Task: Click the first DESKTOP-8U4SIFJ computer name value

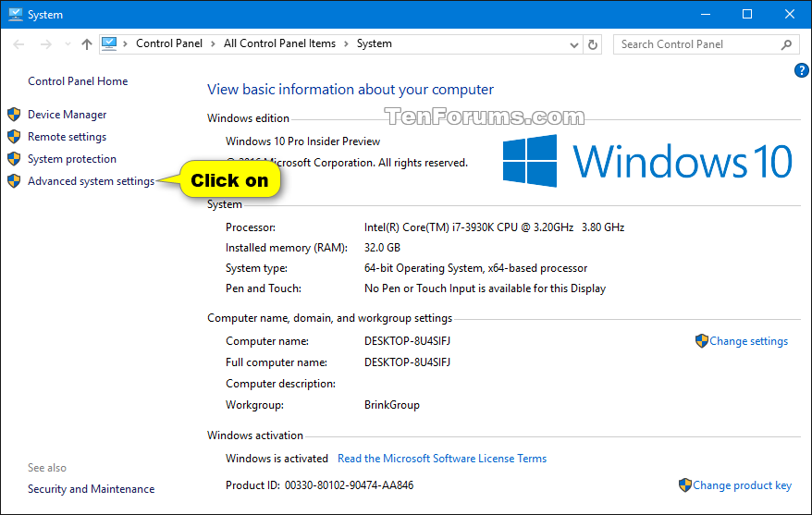Action: click(407, 341)
